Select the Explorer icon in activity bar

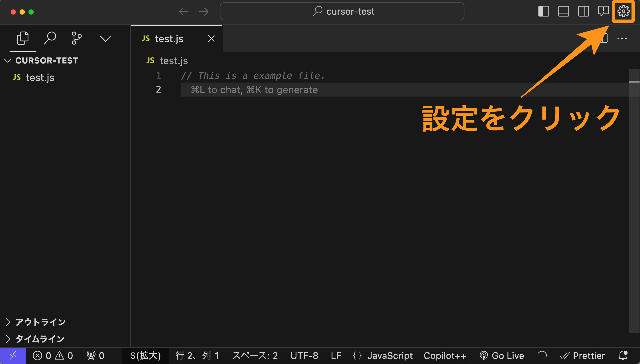(x=23, y=38)
